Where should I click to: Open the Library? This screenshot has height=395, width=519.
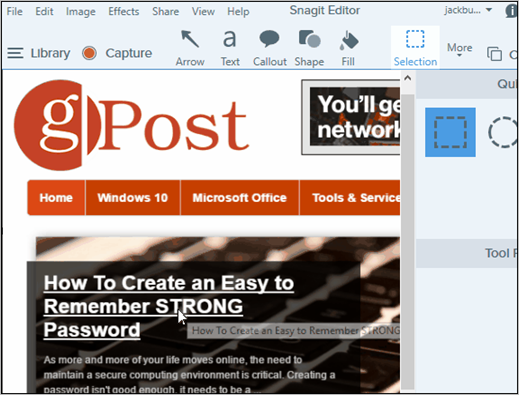(x=50, y=53)
